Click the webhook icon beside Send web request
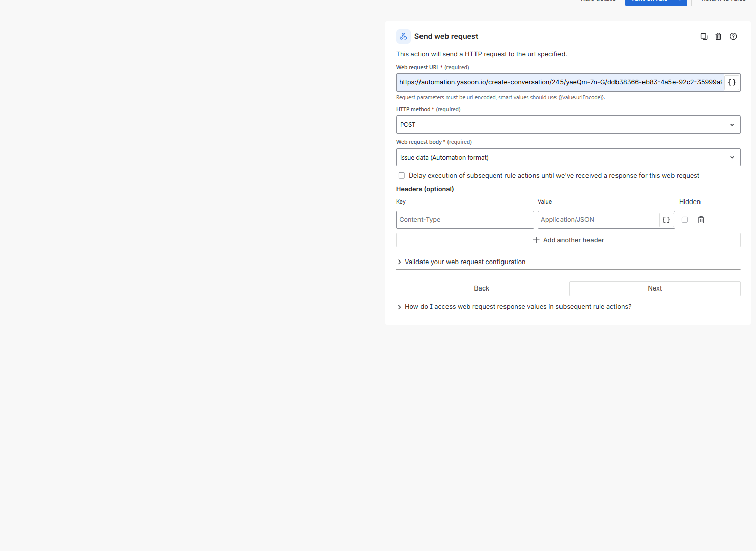 coord(403,36)
